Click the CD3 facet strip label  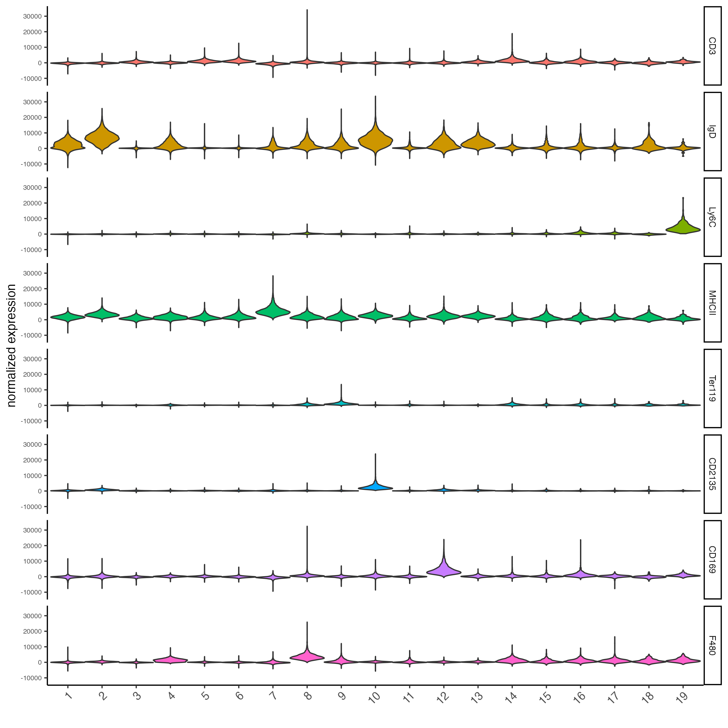(712, 46)
